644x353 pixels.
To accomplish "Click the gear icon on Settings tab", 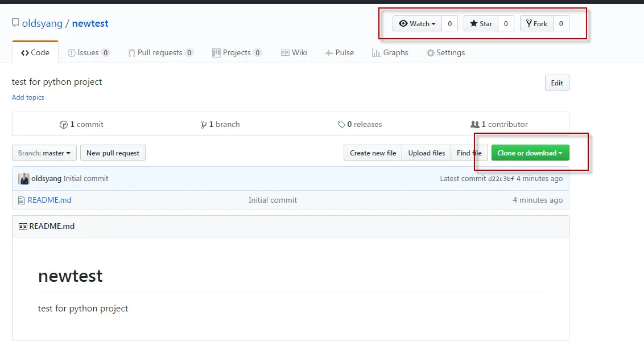I will (x=430, y=53).
